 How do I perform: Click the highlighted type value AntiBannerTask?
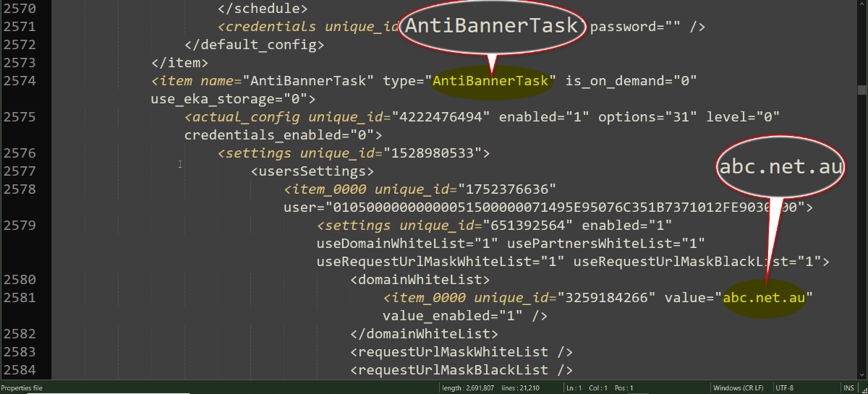click(x=491, y=81)
